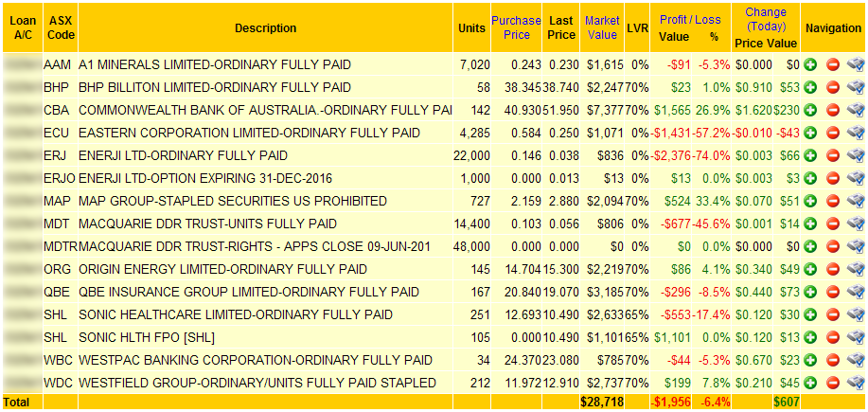Click red minus icon for WDC row
The image size is (868, 412).
tap(833, 384)
